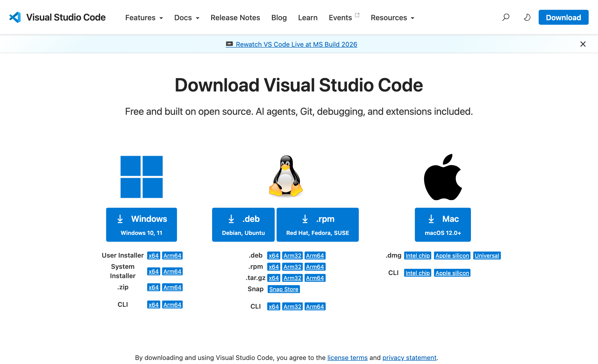Choose Windows .zip x64 link

[154, 287]
